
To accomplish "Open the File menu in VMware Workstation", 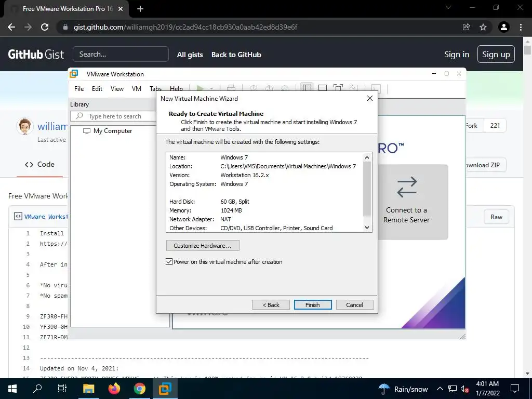I will pos(79,88).
